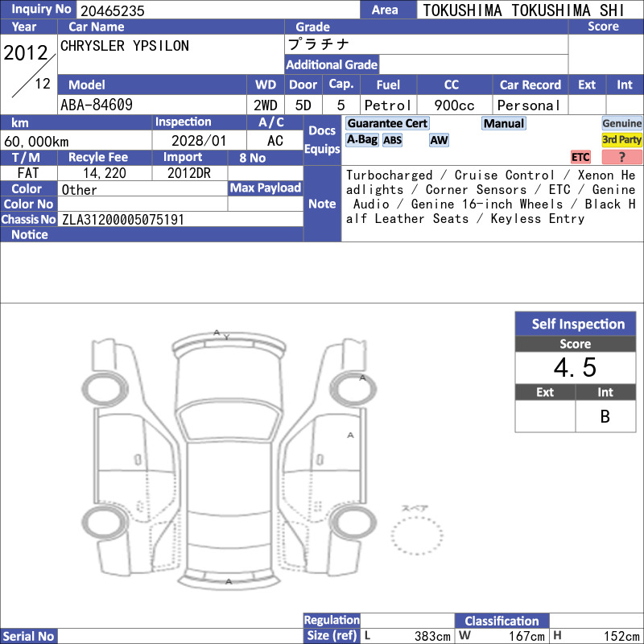Click the Serial No label

[28, 636]
